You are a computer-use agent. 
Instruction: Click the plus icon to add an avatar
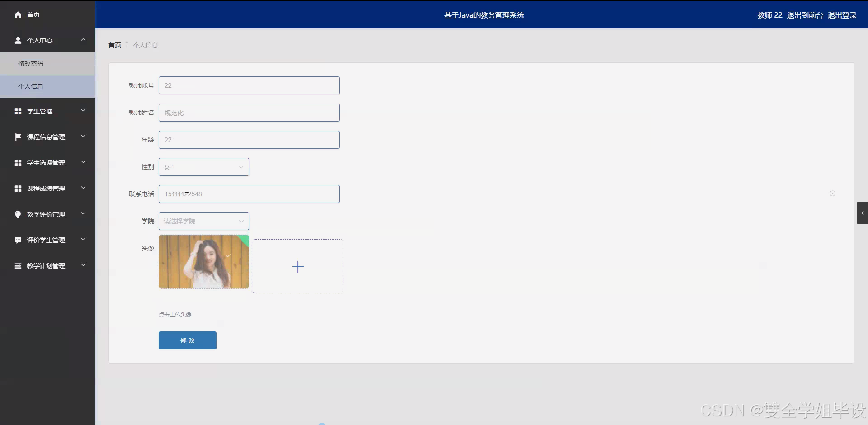[x=298, y=266]
